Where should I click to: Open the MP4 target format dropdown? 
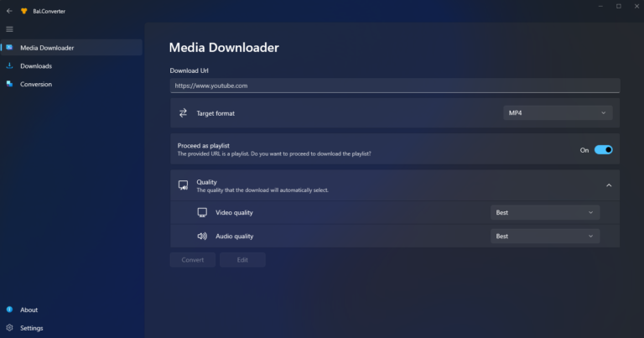coord(558,113)
